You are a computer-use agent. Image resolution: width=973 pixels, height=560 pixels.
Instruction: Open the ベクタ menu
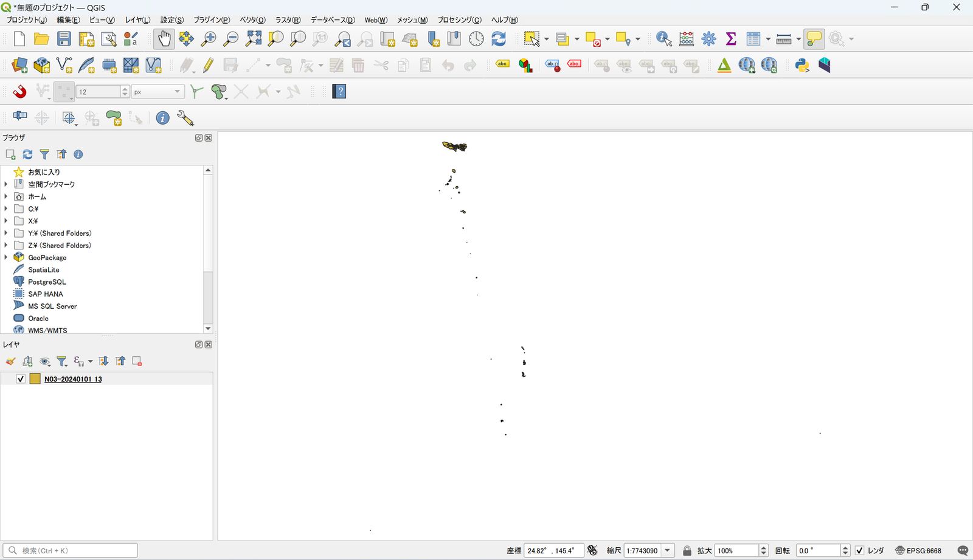(252, 20)
